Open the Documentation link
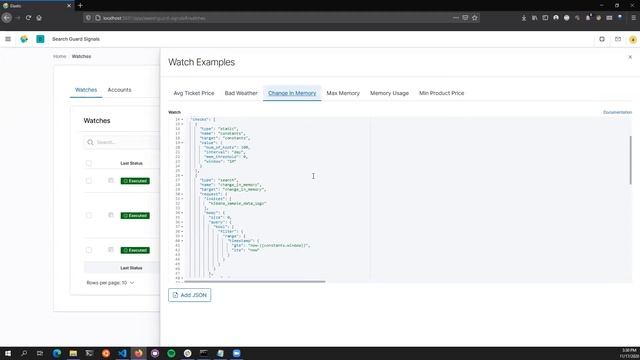The width and height of the screenshot is (640, 360). pos(617,112)
